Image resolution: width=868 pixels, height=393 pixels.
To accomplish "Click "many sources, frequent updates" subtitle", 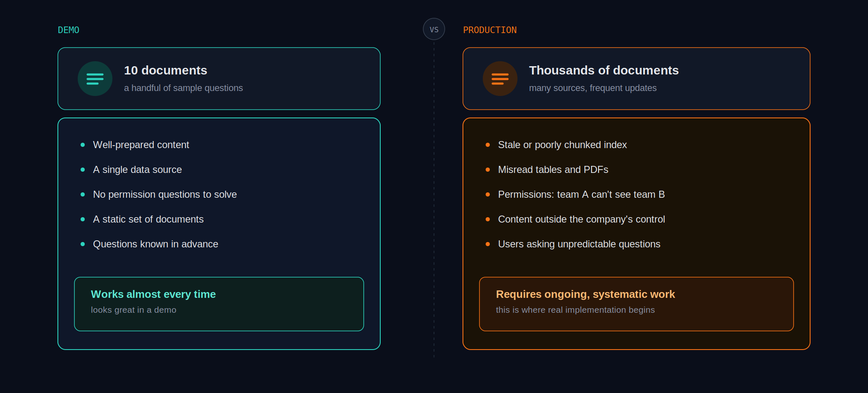I will (593, 88).
